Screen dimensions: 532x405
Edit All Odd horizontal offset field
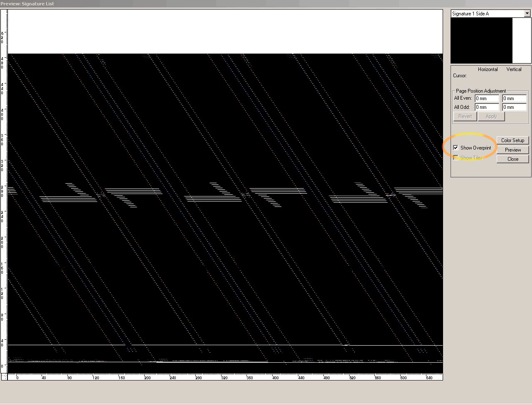(x=487, y=107)
